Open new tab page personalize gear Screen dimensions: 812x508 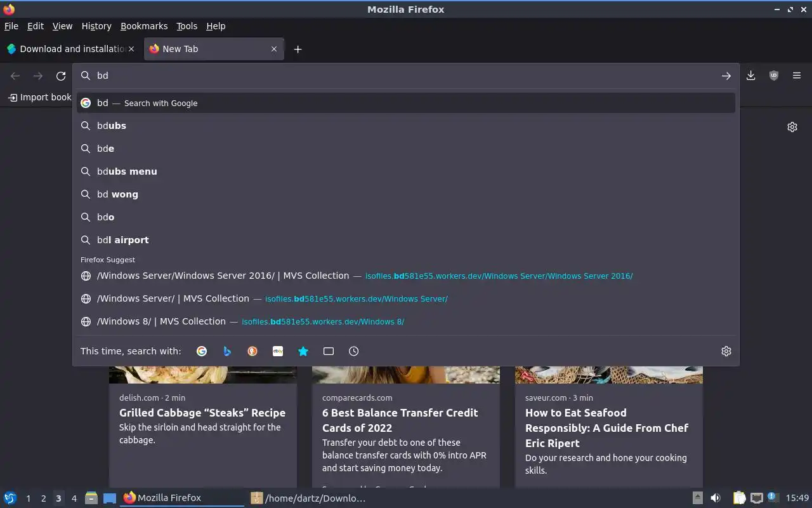[792, 127]
